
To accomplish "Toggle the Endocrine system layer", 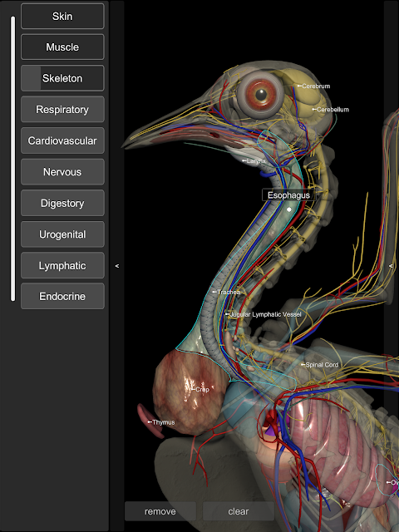I will [x=62, y=296].
